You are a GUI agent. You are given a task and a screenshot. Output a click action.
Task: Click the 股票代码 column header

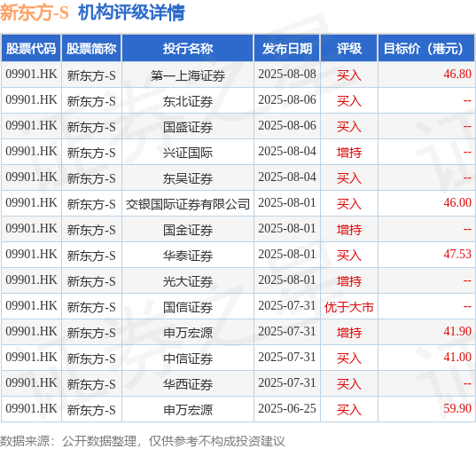tap(31, 48)
